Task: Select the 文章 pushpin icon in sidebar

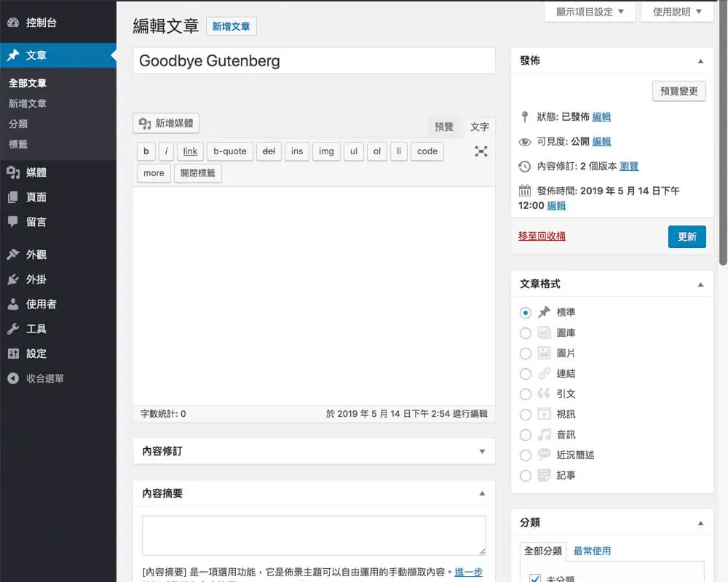Action: click(13, 55)
